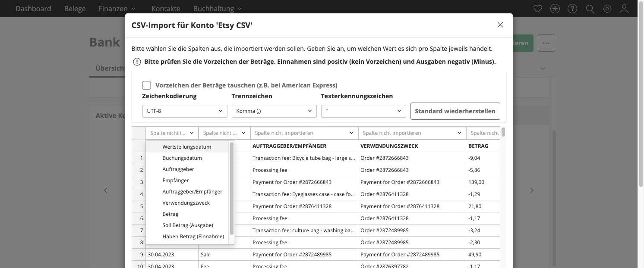644x268 pixels.
Task: Click the three-dots more button on Bank page
Action: [x=546, y=43]
